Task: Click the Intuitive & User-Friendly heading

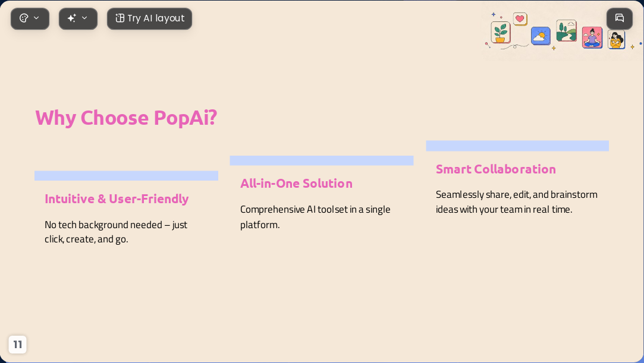Action: click(117, 199)
